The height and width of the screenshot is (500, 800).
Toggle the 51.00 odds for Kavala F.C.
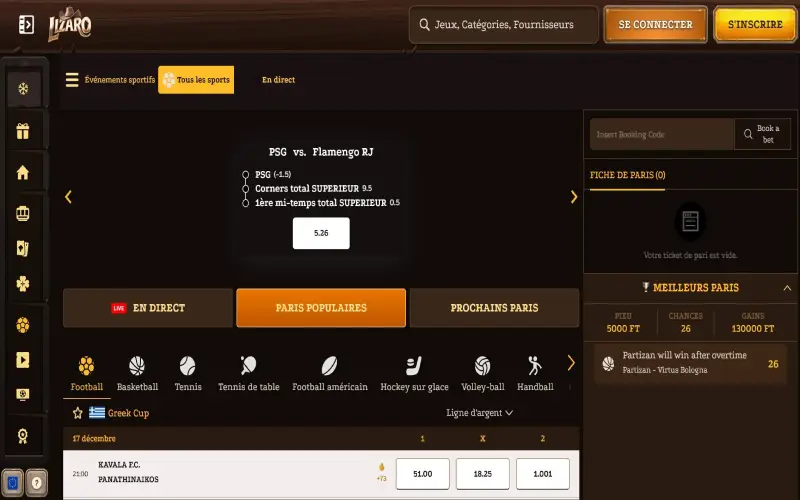click(x=422, y=473)
